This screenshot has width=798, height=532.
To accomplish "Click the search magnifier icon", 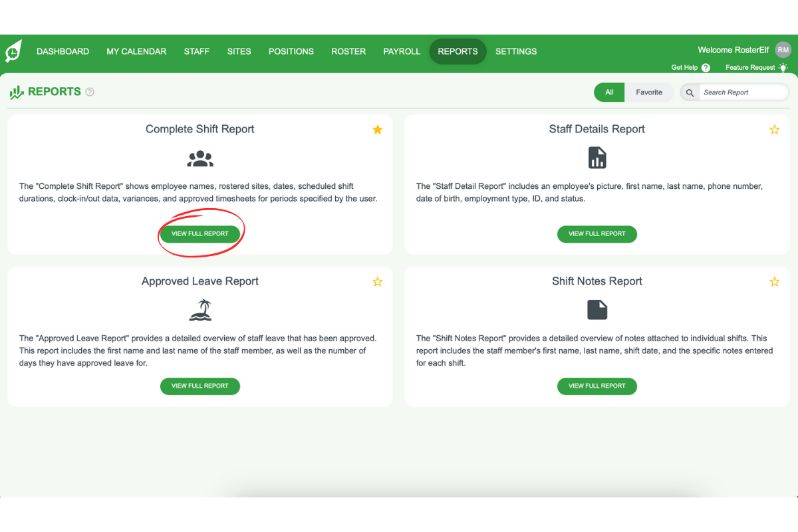I will [x=690, y=92].
